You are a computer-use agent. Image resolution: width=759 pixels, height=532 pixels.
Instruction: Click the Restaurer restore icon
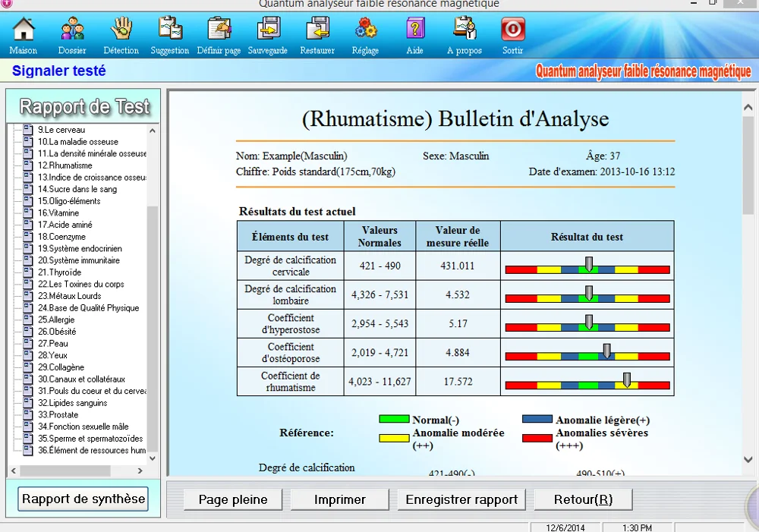point(317,30)
